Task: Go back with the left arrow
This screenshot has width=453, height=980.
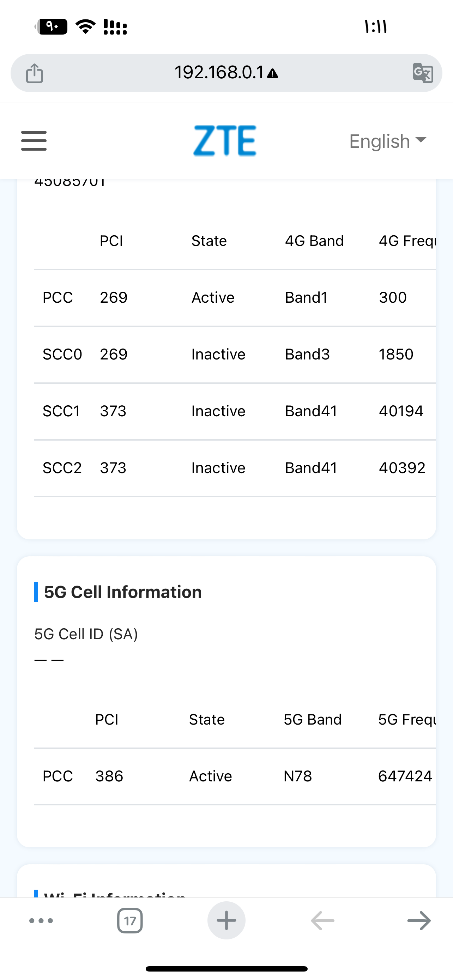Action: tap(322, 921)
